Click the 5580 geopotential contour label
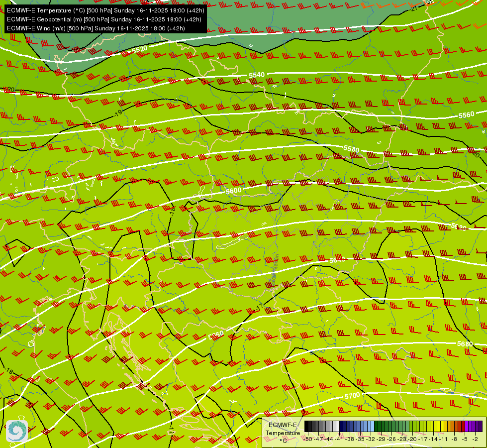487x448 pixels. pos(351,149)
